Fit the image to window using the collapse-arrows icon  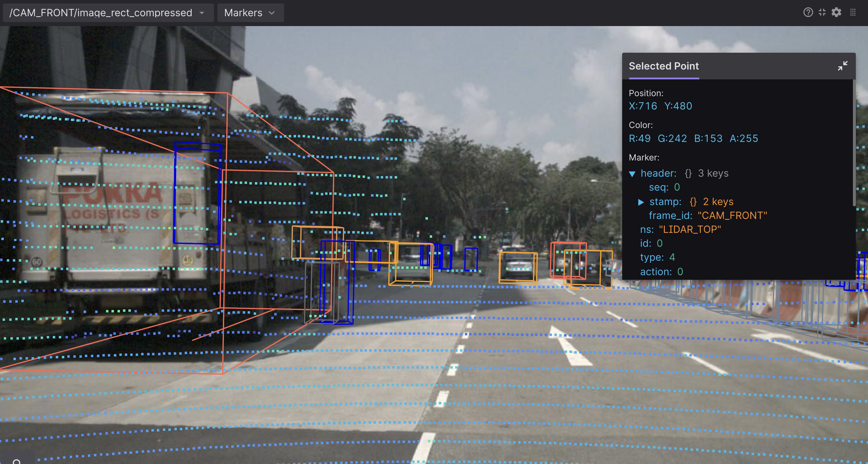coord(822,12)
